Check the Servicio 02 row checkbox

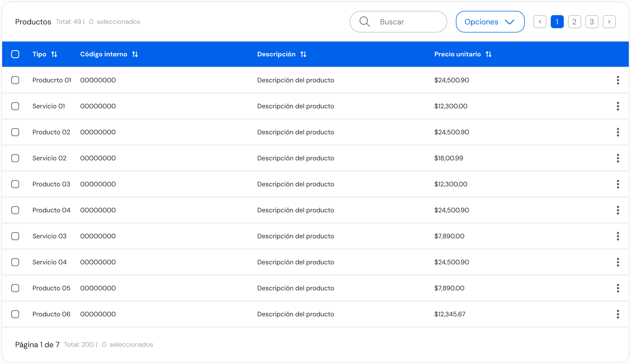pyautogui.click(x=15, y=158)
